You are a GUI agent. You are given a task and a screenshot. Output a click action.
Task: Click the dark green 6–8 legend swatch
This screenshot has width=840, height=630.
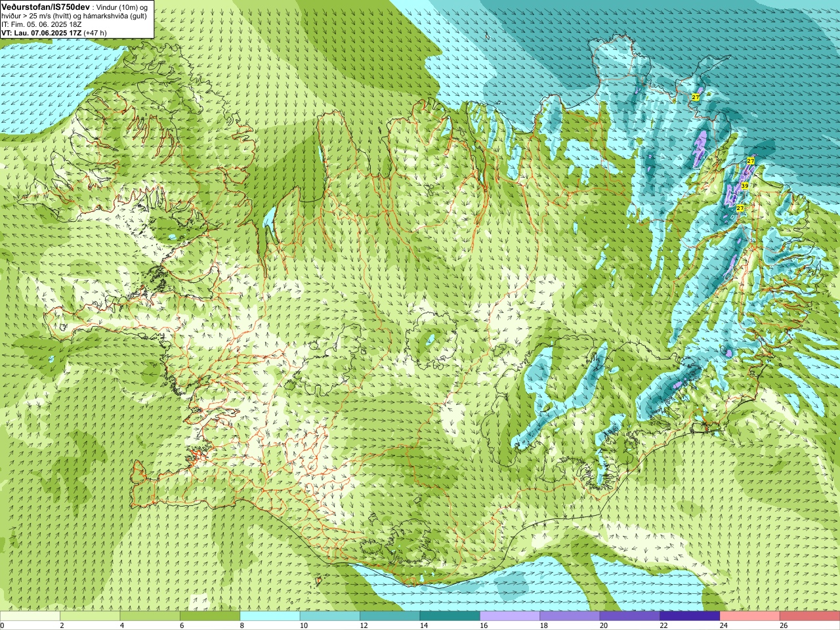(210, 616)
